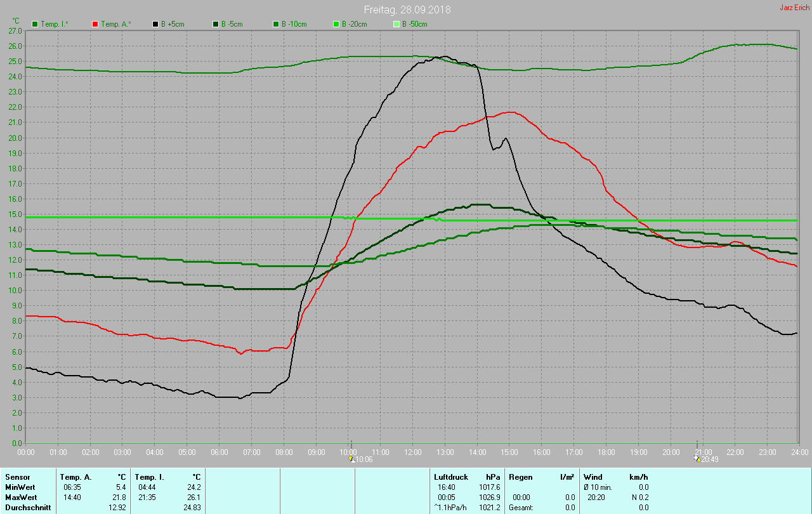Click the marker icon at 20:49
This screenshot has width=812, height=514.
pyautogui.click(x=696, y=459)
